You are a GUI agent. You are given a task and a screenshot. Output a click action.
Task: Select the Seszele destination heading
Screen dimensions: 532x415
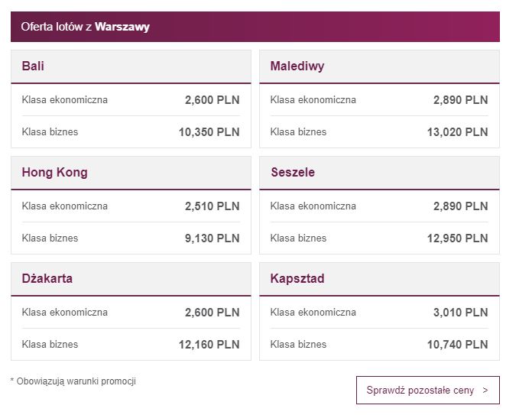tap(293, 173)
